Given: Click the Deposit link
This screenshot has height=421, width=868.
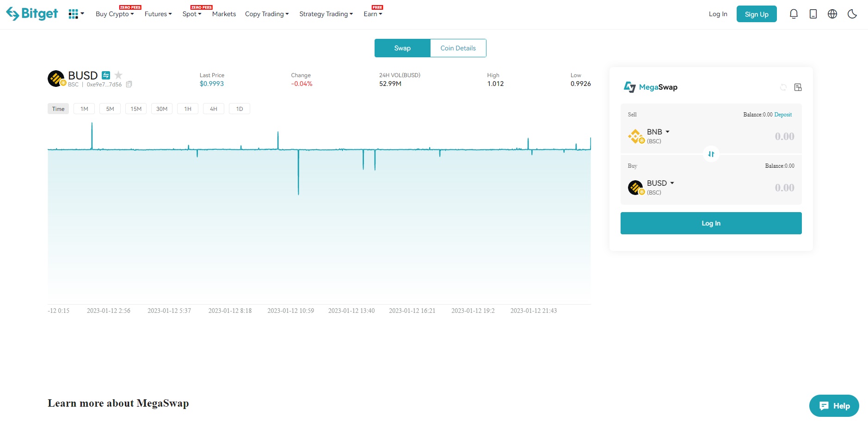Looking at the screenshot, I should click(783, 115).
